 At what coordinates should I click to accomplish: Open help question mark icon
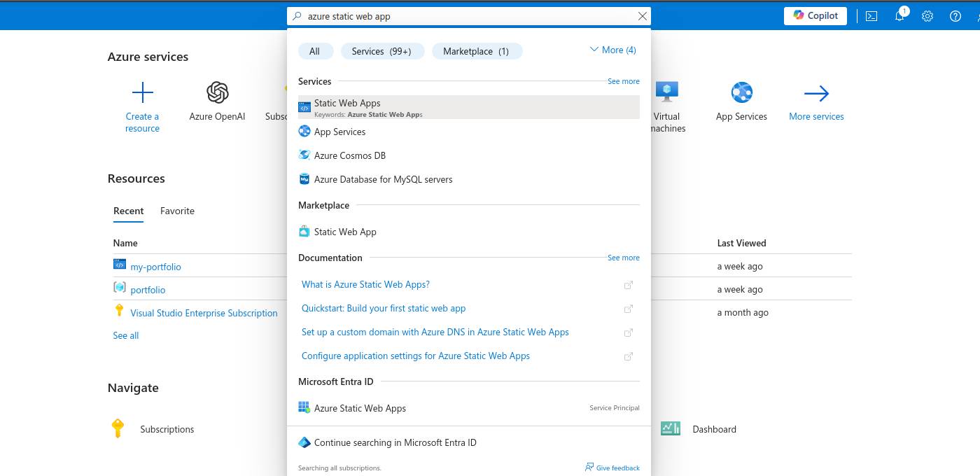pyautogui.click(x=955, y=16)
